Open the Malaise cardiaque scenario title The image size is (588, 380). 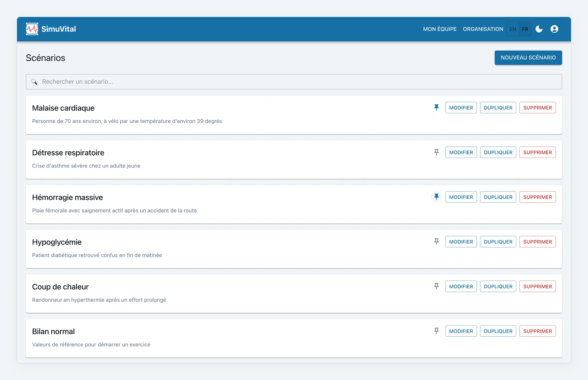coord(63,108)
